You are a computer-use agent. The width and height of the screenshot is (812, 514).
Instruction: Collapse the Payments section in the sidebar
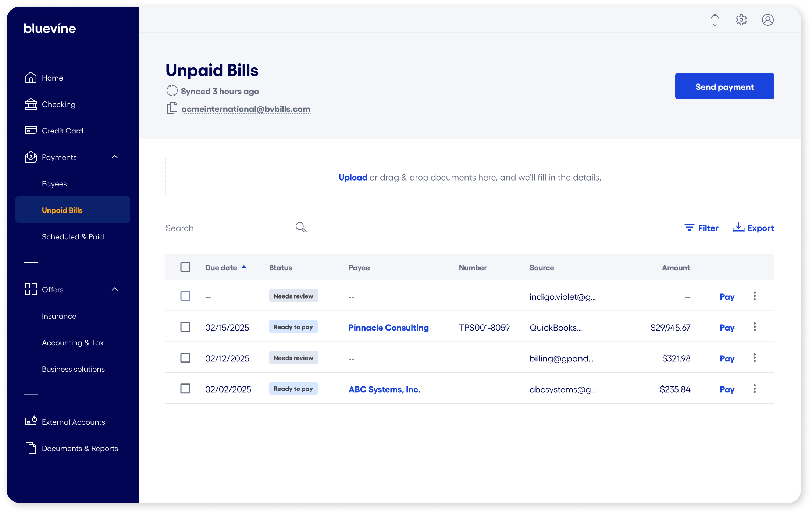point(115,157)
